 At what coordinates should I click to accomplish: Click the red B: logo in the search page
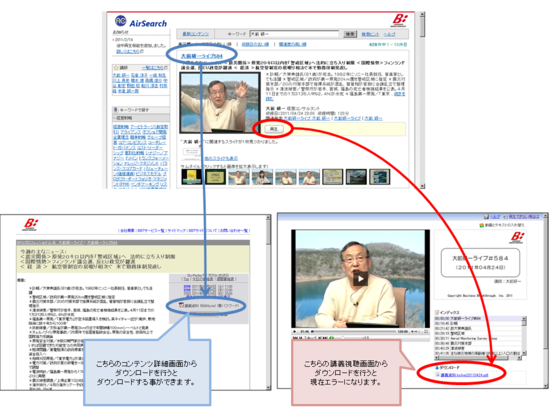[x=400, y=20]
